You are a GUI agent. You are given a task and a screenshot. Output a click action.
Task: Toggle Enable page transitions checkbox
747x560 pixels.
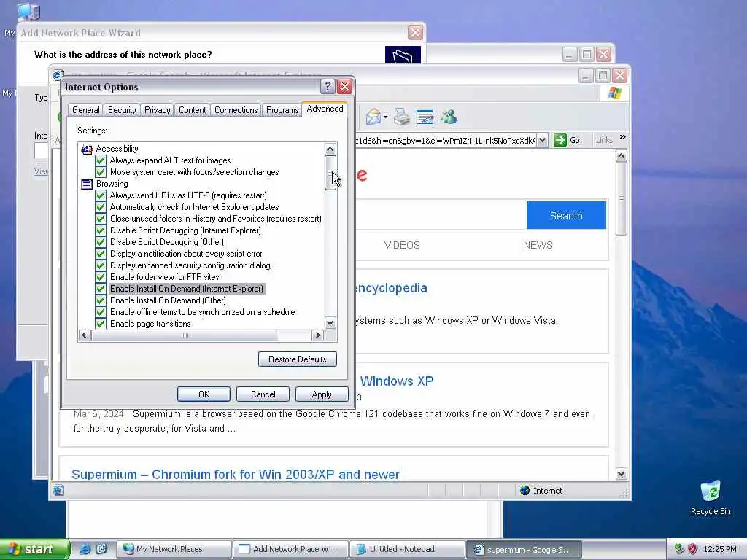coord(101,324)
